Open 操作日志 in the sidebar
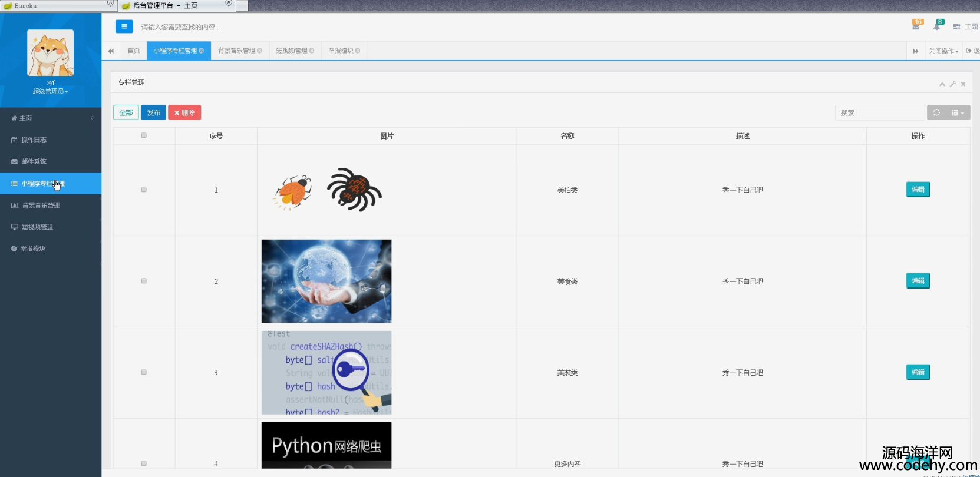Viewport: 980px width, 477px height. pyautogui.click(x=51, y=140)
